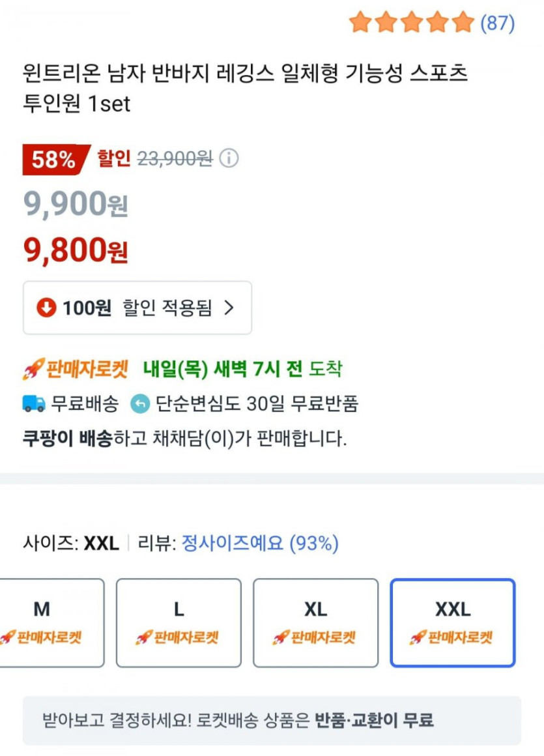Select size L option
Screen dimensions: 544x756
click(179, 622)
